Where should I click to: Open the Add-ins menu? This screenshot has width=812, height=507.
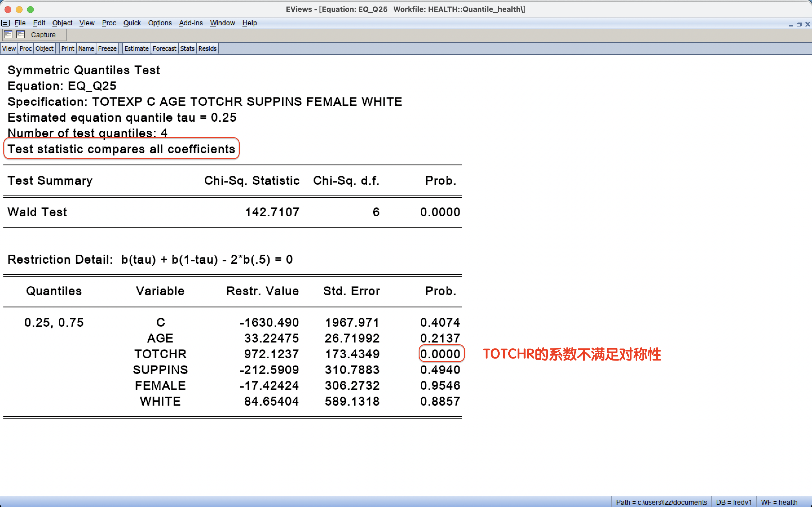[x=191, y=23]
